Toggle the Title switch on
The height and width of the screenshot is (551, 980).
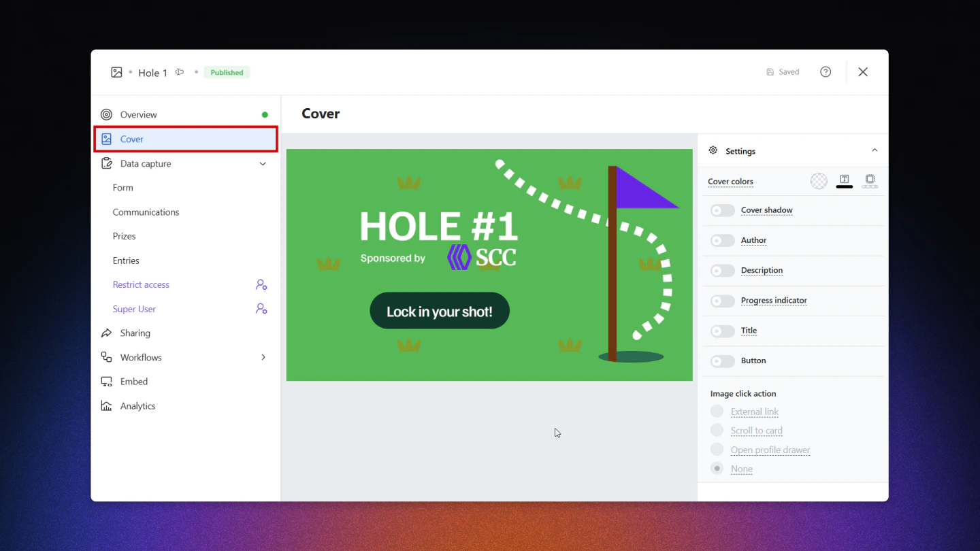(x=723, y=331)
